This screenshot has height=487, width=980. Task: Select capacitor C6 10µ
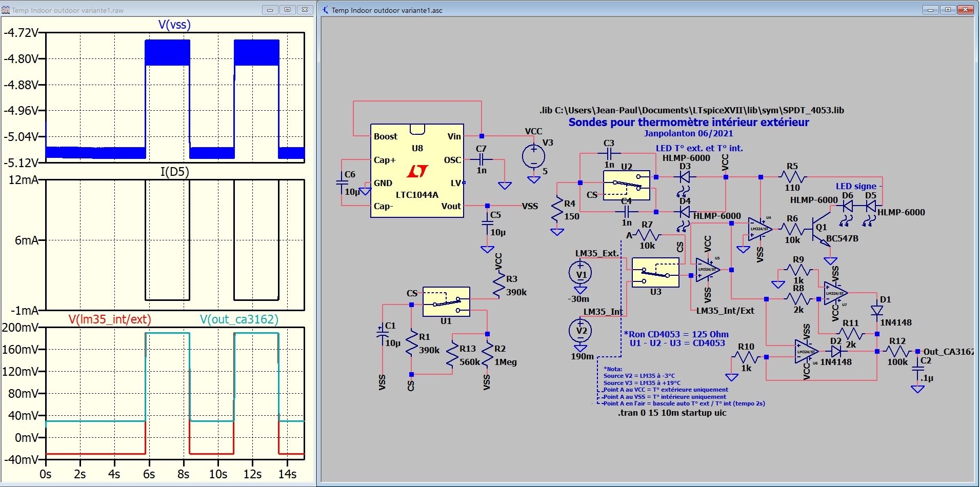coord(342,182)
